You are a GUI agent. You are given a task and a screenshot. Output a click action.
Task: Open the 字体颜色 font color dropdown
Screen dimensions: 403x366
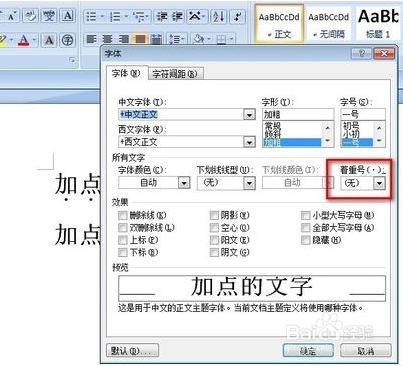coord(184,183)
